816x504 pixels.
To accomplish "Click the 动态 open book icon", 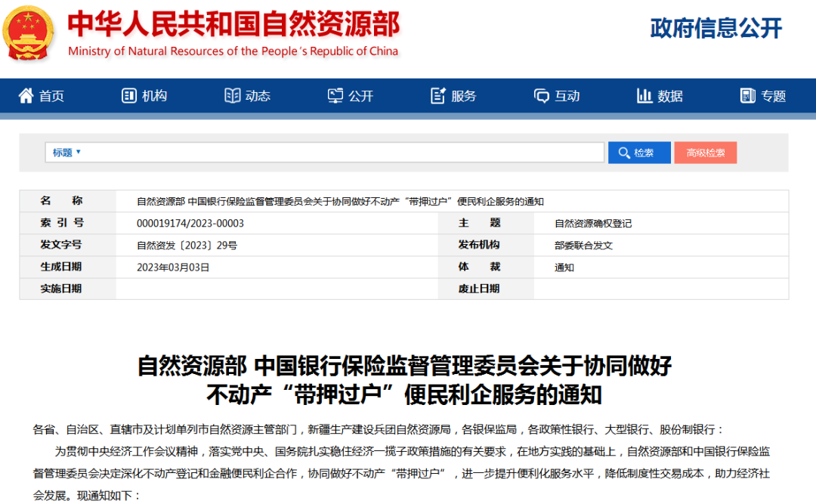I will (232, 95).
